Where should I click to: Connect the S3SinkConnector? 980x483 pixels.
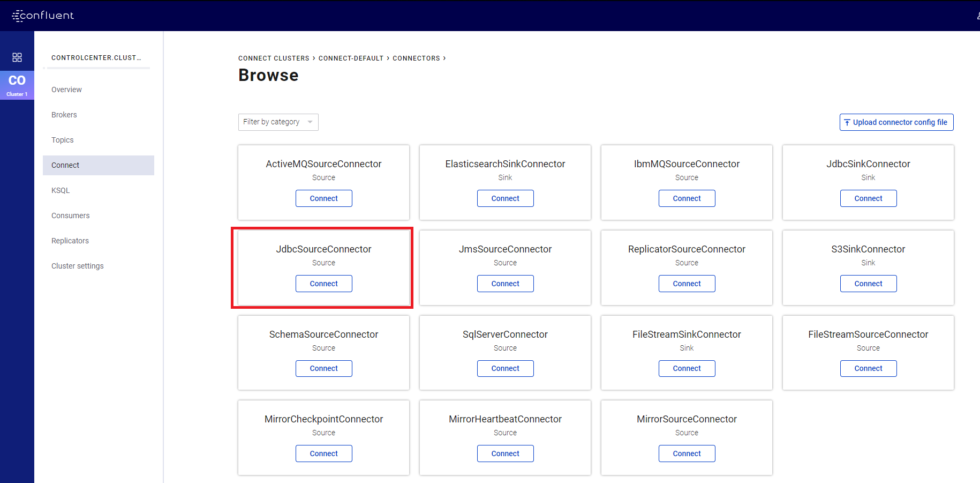point(868,284)
